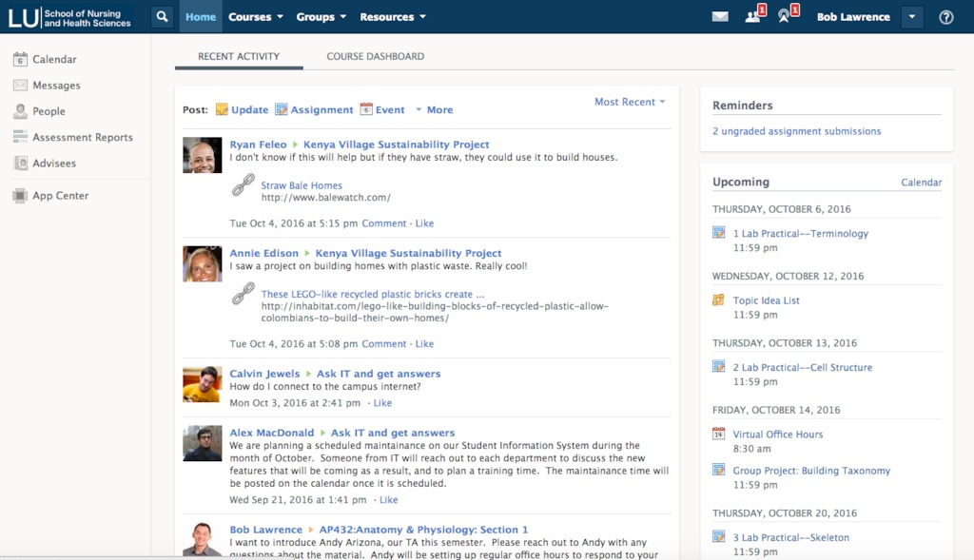Like Calvin Jewels' post
974x560 pixels.
point(382,403)
